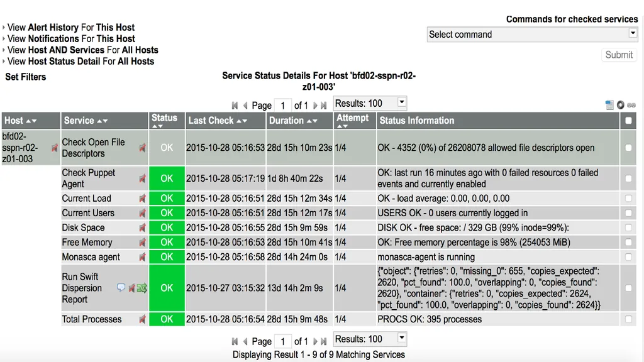View Host AND Services For All Hosts
The image size is (644, 362).
coord(82,50)
